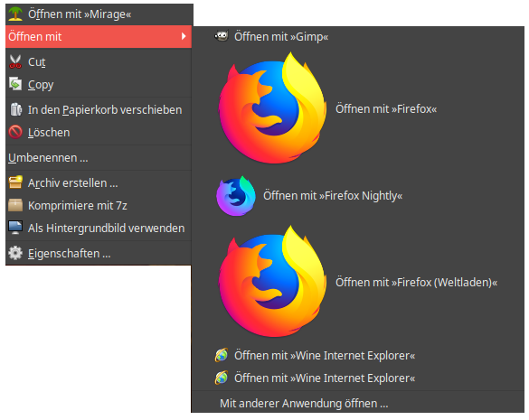This screenshot has width=529, height=420.
Task: Click the trash bin icon for Papierkorb
Action: point(15,109)
